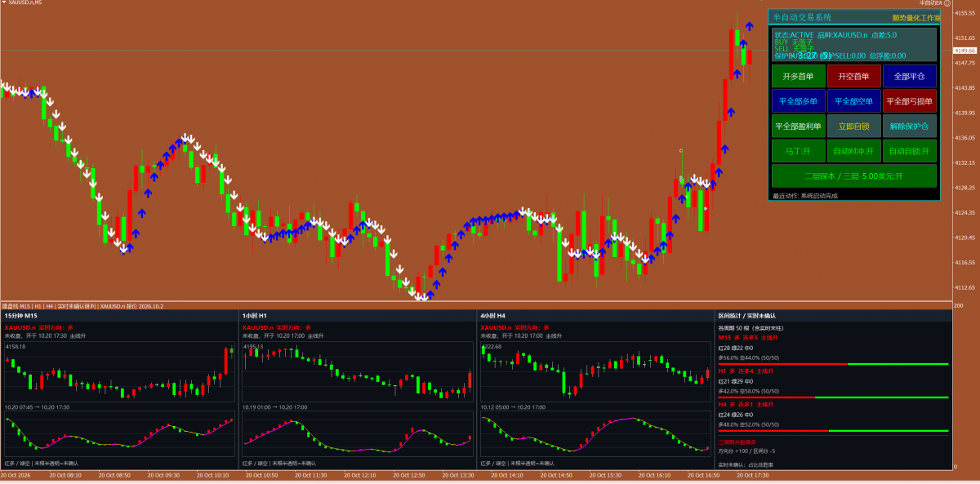Toggle the 自动对冲:开 auto-hedge switch
Image resolution: width=980 pixels, height=484 pixels.
point(853,151)
